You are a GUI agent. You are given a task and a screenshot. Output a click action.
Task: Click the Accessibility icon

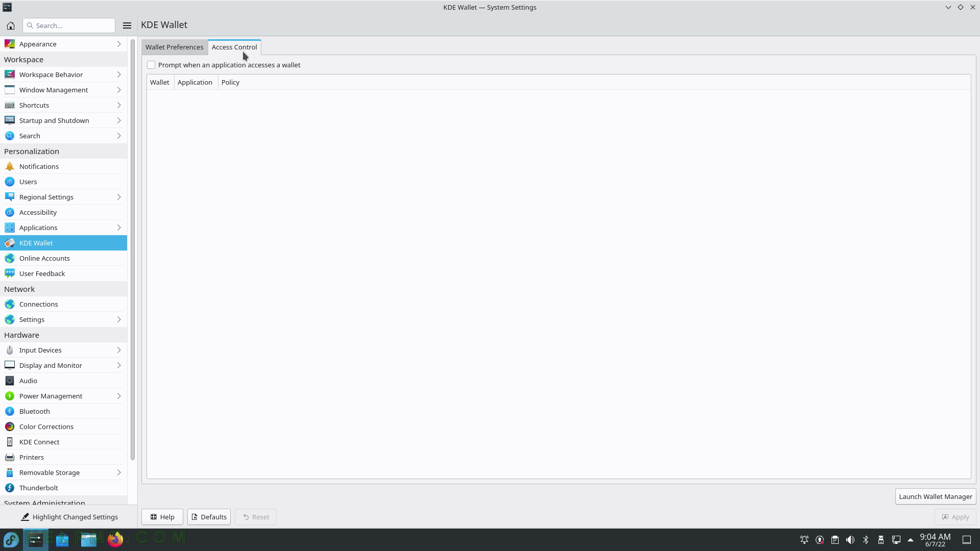point(10,212)
